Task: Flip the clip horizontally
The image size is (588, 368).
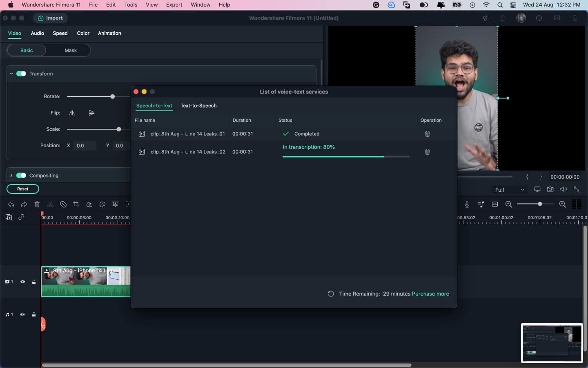Action: 72,113
